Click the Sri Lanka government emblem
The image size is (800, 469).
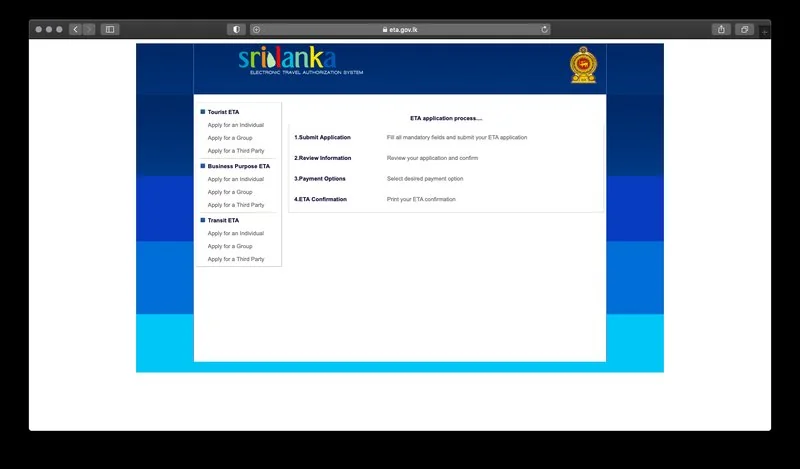point(581,65)
